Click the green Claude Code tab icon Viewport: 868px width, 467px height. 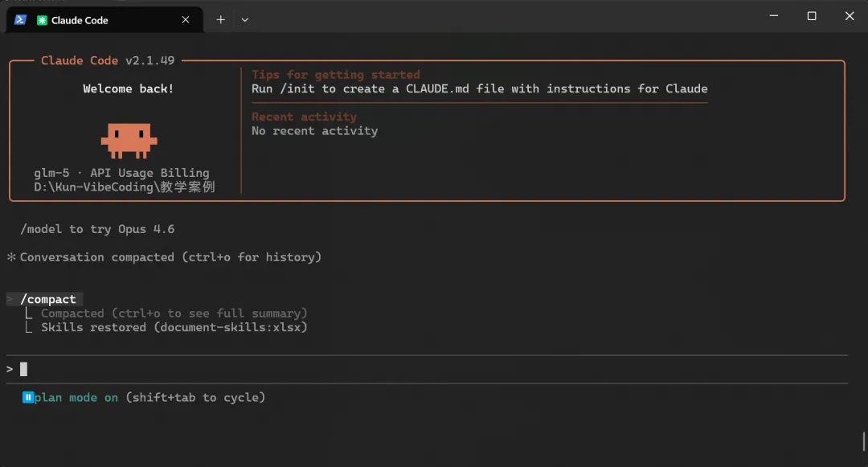[x=42, y=20]
